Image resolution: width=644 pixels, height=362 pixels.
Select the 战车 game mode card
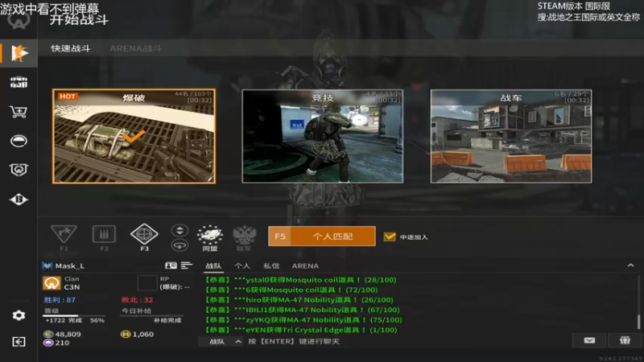(x=511, y=136)
